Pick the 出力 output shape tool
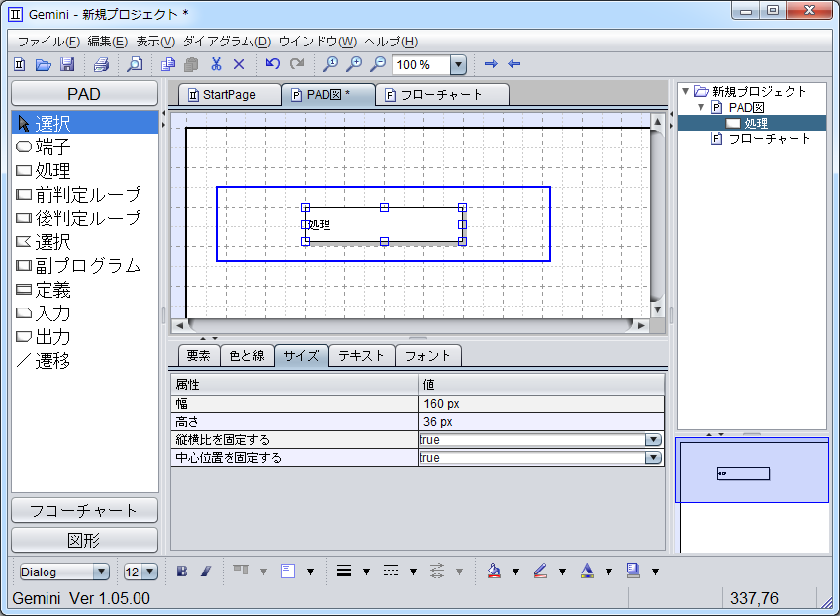This screenshot has height=616, width=840. (85, 336)
